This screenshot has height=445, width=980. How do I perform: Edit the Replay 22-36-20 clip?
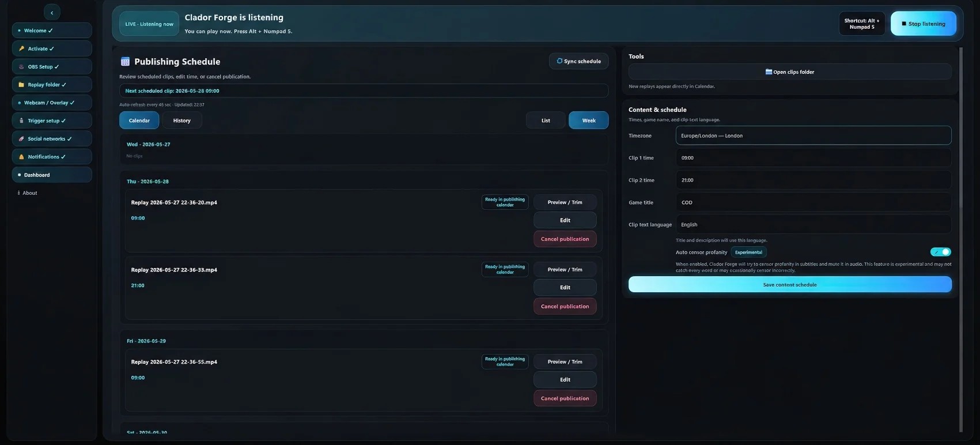pos(565,220)
